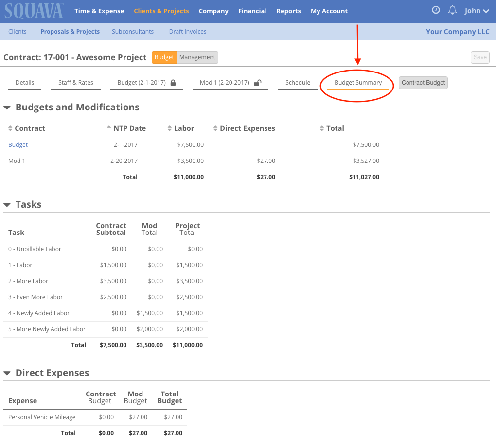Click the unlock icon on Mod 1 tab
The image size is (496, 448).
pos(257,82)
